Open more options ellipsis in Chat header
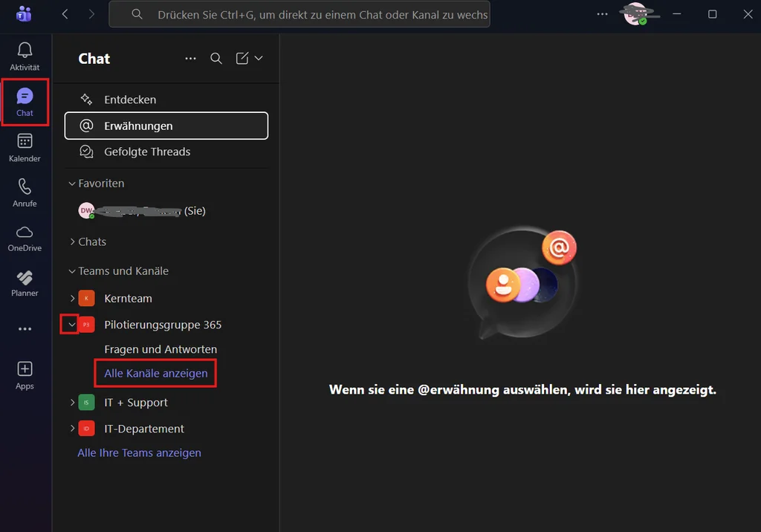The image size is (761, 532). pos(191,59)
